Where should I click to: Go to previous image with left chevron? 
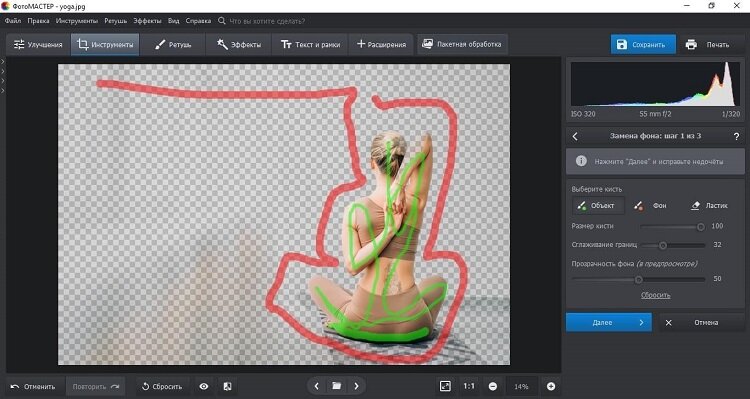316,386
